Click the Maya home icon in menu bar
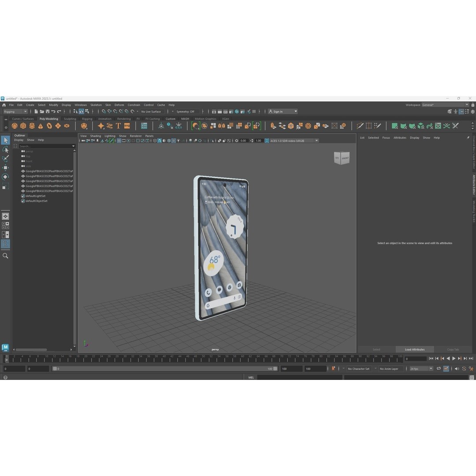This screenshot has height=476, width=476. (x=4, y=105)
